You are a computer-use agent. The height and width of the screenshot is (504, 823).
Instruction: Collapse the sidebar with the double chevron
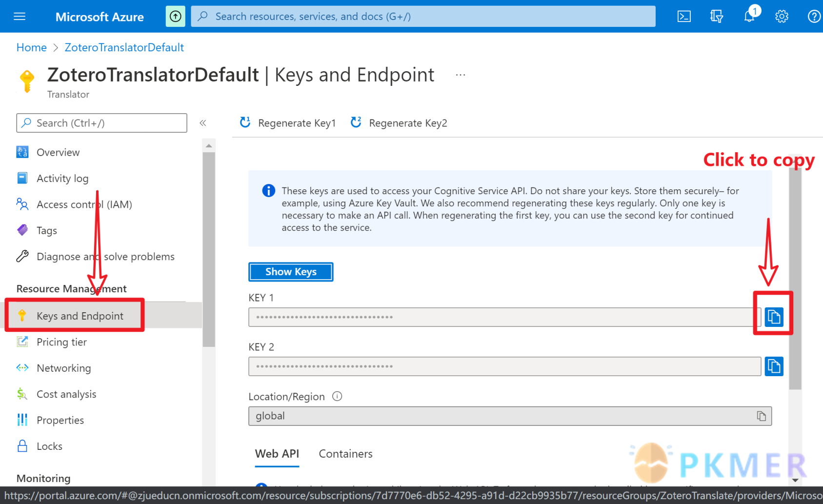203,123
